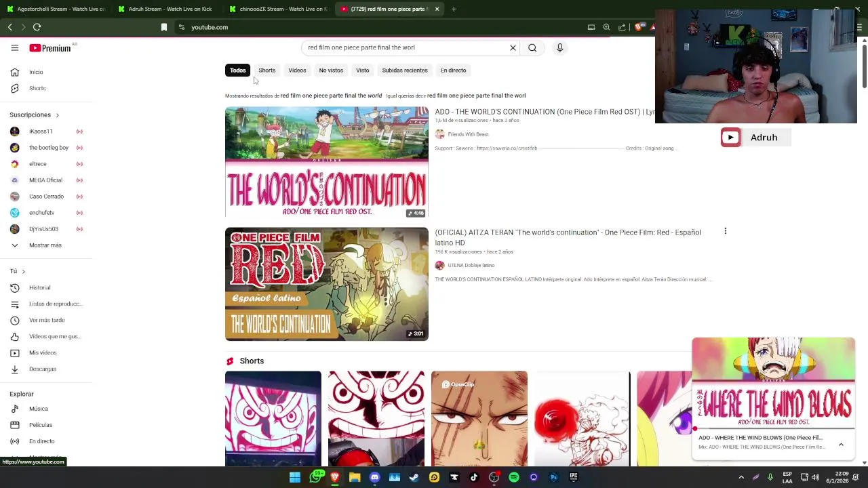Expand Mostrar más subscriptions
The image size is (868, 488).
click(47, 245)
